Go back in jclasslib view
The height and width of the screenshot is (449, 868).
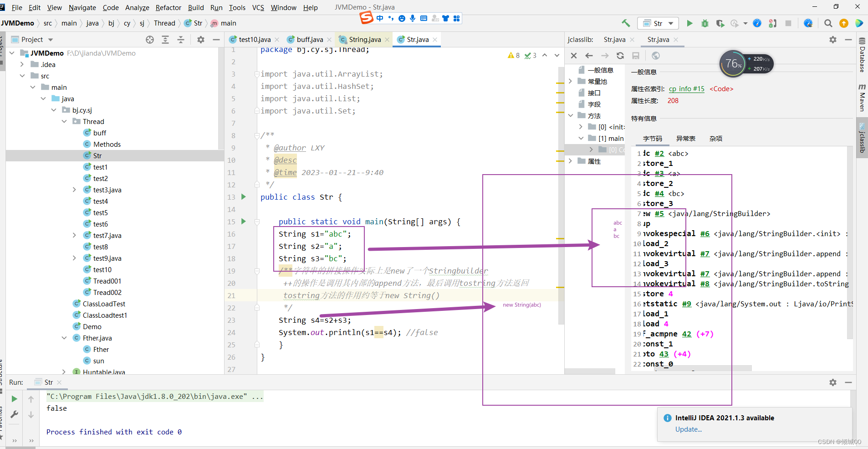point(589,56)
